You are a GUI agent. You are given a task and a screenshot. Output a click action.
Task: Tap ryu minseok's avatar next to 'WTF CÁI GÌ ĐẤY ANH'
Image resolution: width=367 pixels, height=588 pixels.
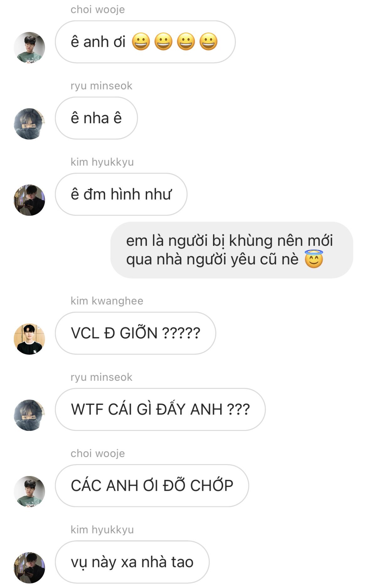[x=29, y=415]
